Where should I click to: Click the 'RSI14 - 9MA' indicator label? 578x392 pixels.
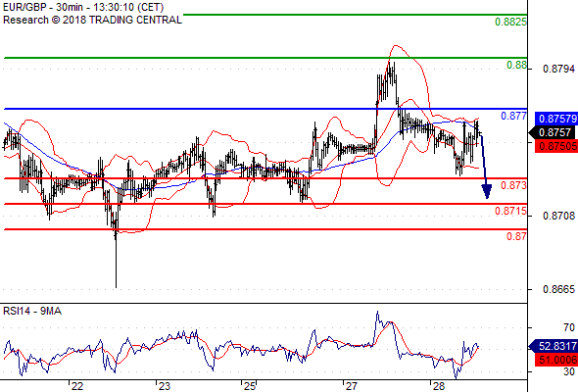(32, 312)
